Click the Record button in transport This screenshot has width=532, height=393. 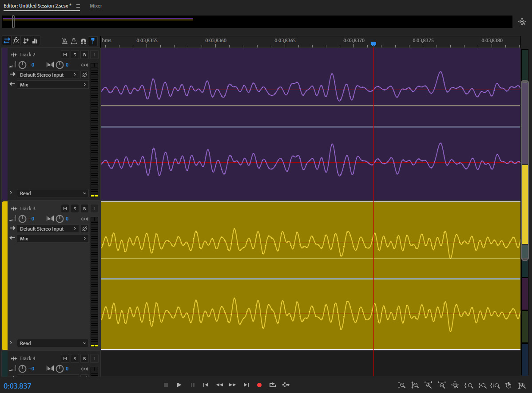259,385
